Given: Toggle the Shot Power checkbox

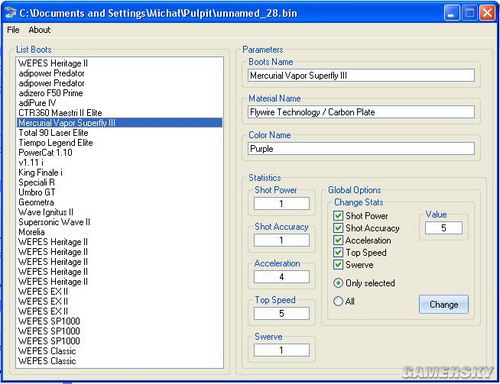Looking at the screenshot, I should (x=338, y=216).
